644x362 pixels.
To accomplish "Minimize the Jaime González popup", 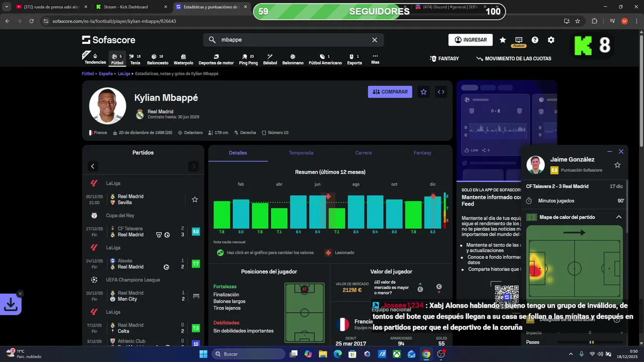I will [610, 151].
